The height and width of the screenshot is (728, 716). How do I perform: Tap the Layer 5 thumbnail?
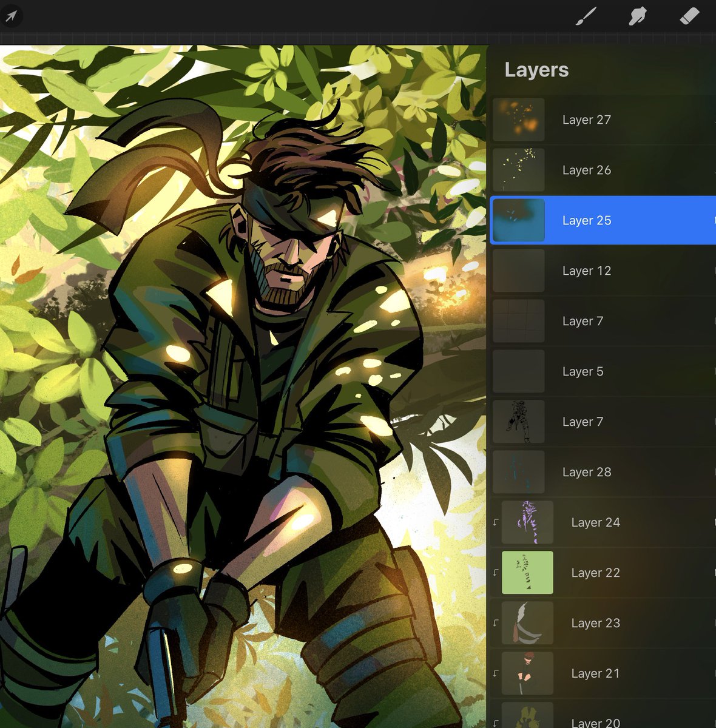519,371
